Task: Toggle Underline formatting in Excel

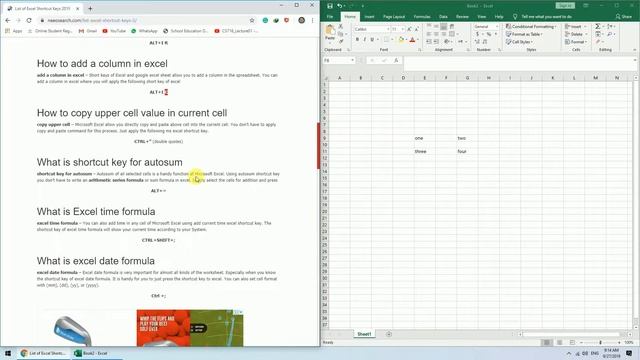Action: [x=372, y=40]
